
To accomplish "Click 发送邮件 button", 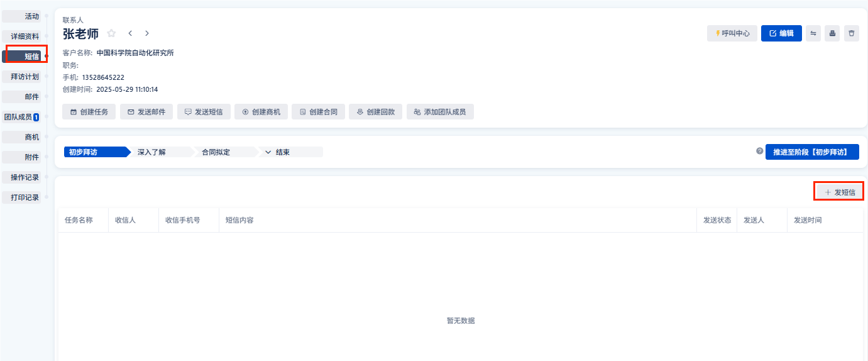I will point(146,112).
